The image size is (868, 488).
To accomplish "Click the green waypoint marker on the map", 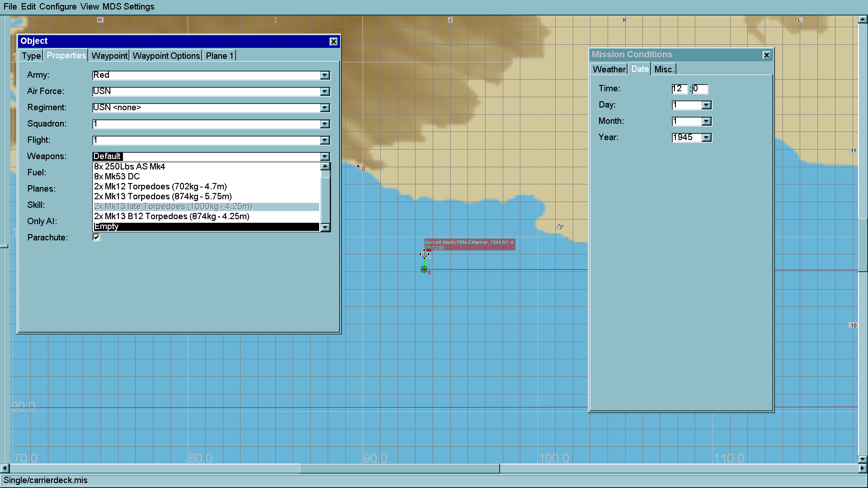I will [424, 269].
